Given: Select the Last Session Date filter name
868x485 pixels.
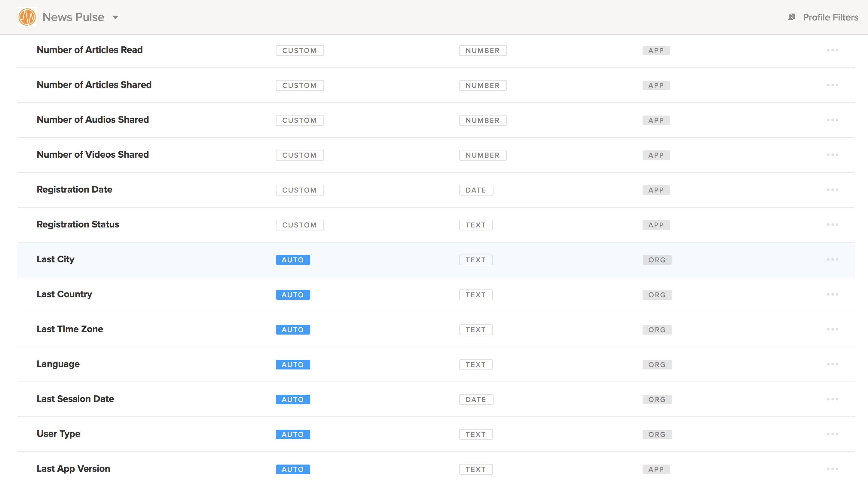Looking at the screenshot, I should [x=75, y=399].
